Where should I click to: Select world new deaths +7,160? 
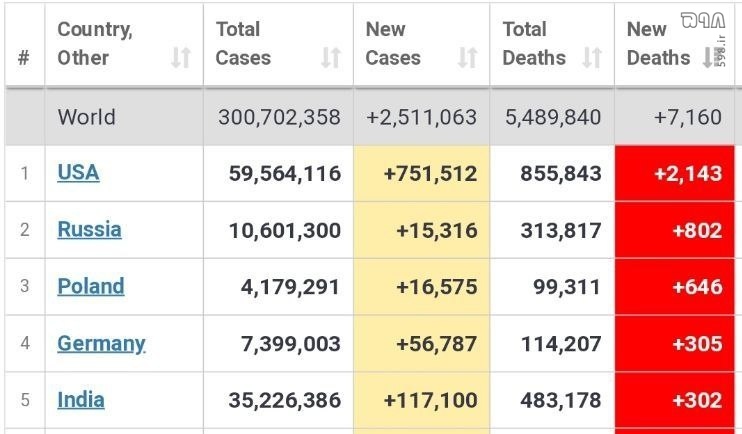tap(688, 117)
